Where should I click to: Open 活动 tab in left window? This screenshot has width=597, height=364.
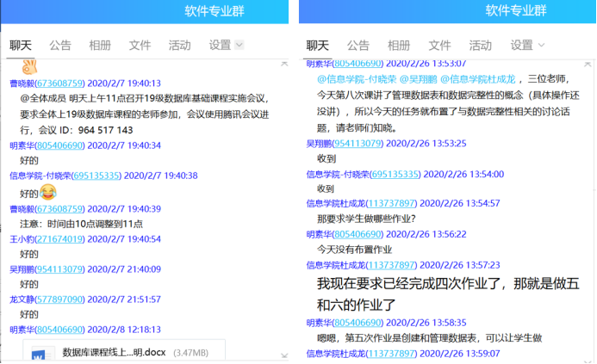coord(180,46)
